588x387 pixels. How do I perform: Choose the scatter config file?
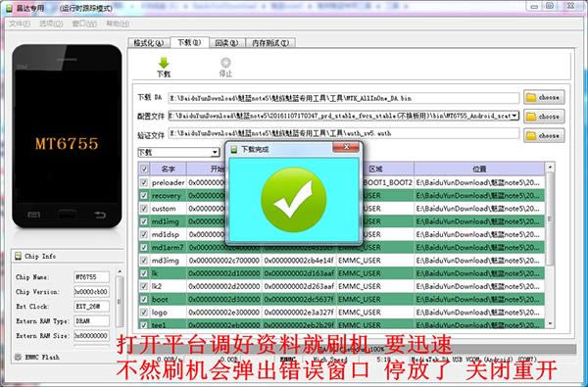pyautogui.click(x=544, y=117)
